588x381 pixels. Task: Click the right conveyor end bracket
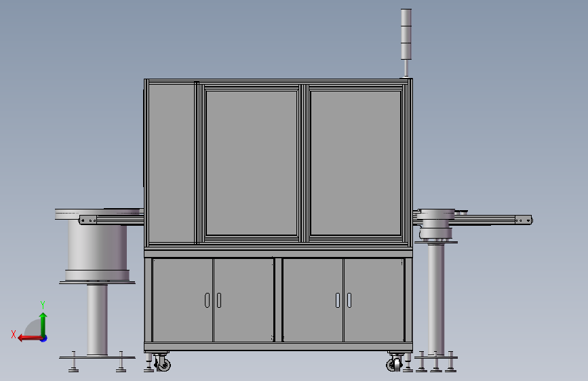(524, 220)
